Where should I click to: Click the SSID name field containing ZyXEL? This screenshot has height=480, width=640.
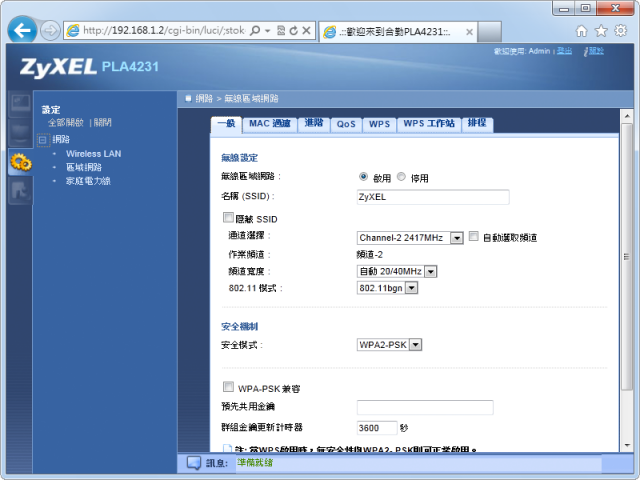[x=433, y=197]
